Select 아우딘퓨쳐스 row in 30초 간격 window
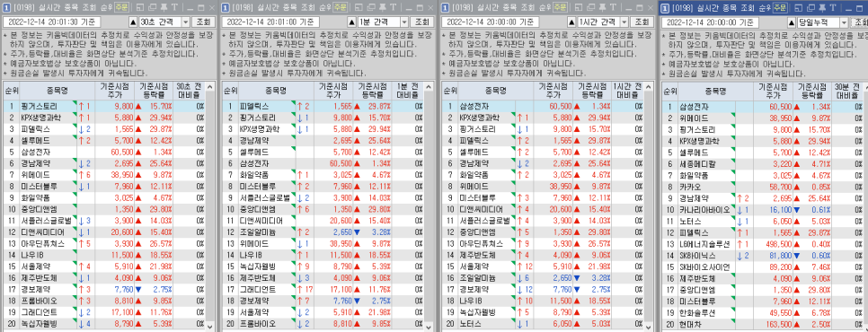The image size is (868, 332). (x=103, y=243)
